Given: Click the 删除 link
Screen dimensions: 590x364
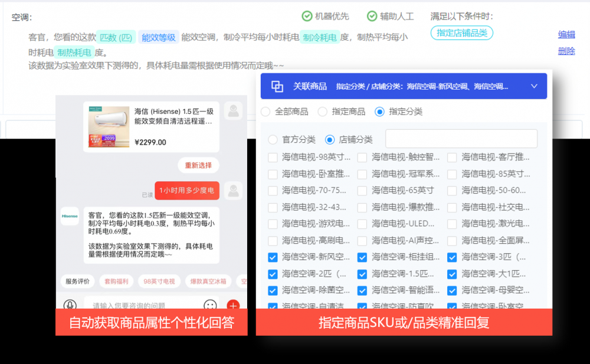Looking at the screenshot, I should [x=566, y=51].
